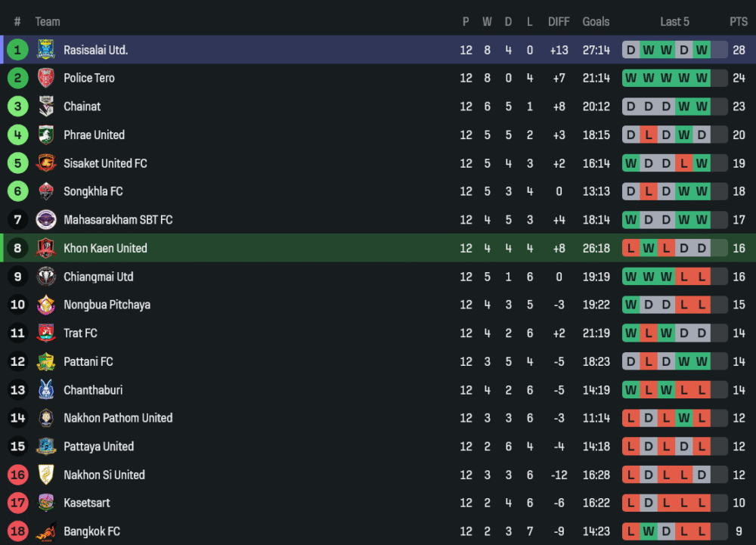This screenshot has height=545, width=756.
Task: Click the Khon Kaen United badge
Action: tap(46, 248)
